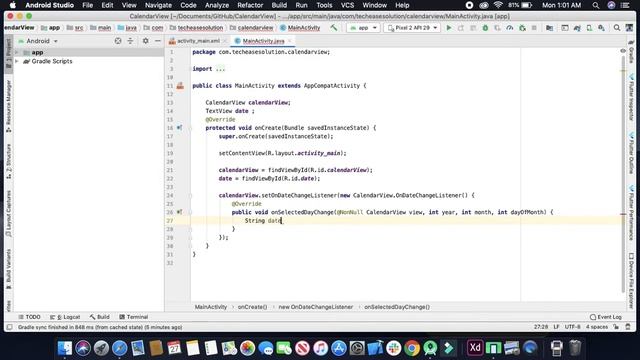Open the app run configuration dropdown

363,28
